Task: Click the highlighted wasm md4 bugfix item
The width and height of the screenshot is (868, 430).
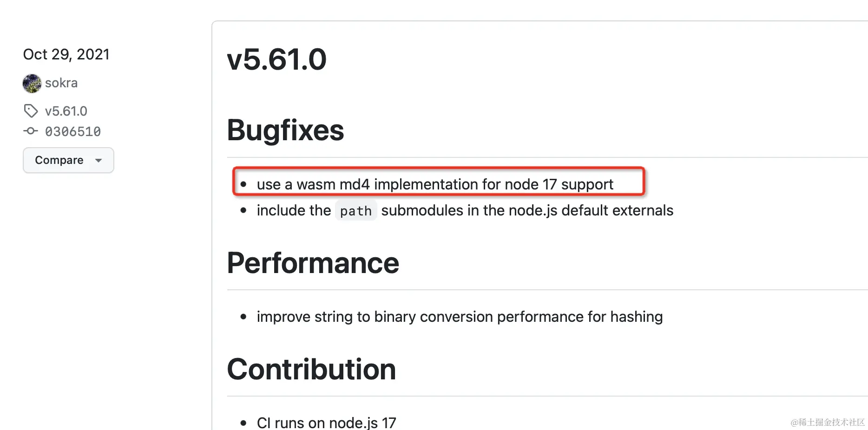Action: [435, 184]
